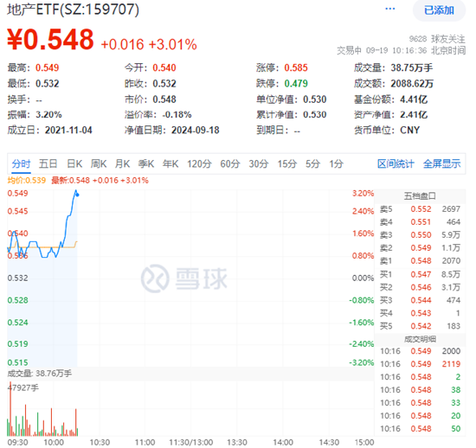Click the 跌停 0.479 value

tap(296, 84)
